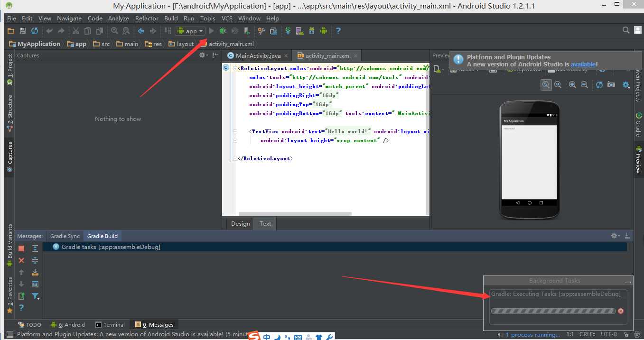This screenshot has width=644, height=340.
Task: Click the green Debug bug icon
Action: [x=223, y=31]
